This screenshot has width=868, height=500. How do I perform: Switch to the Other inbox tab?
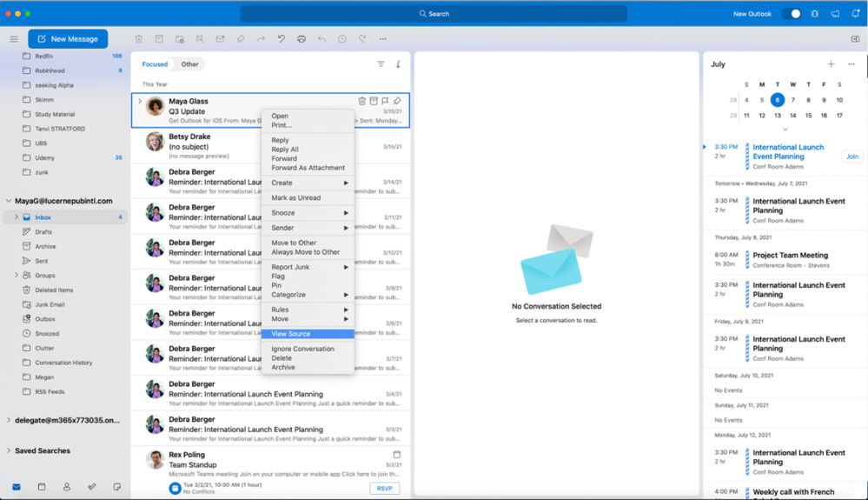tap(189, 64)
